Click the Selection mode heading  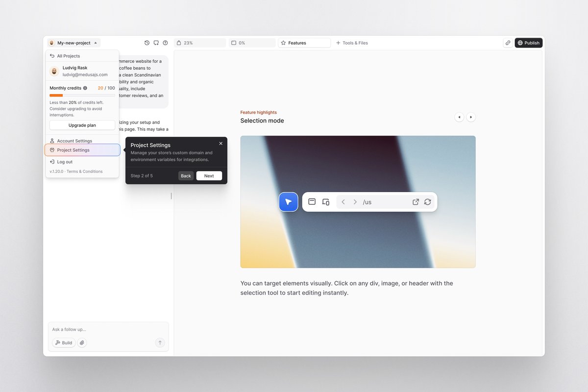262,121
